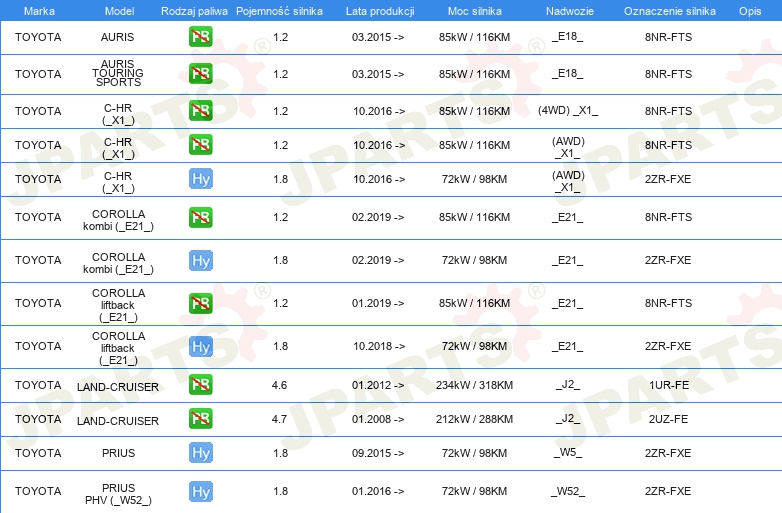
Task: Click the Hy hybrid icon in the C-HR 1.8 row
Action: (x=200, y=179)
